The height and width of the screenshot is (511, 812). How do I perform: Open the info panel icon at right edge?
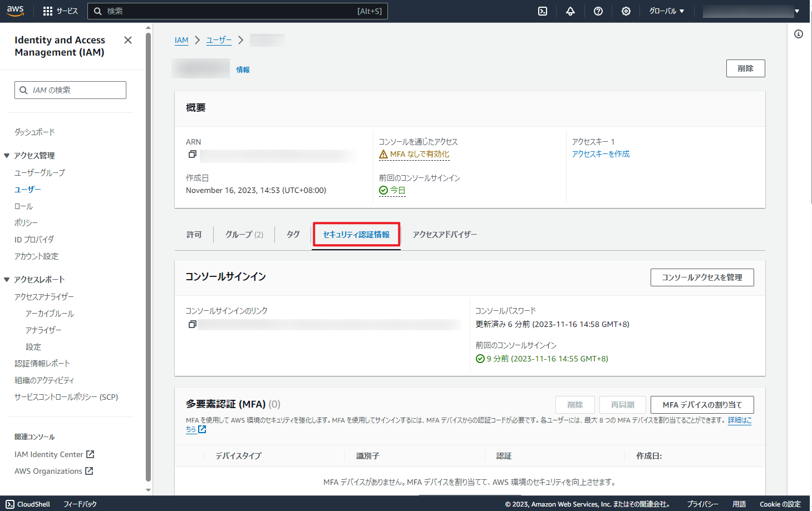pyautogui.click(x=799, y=34)
